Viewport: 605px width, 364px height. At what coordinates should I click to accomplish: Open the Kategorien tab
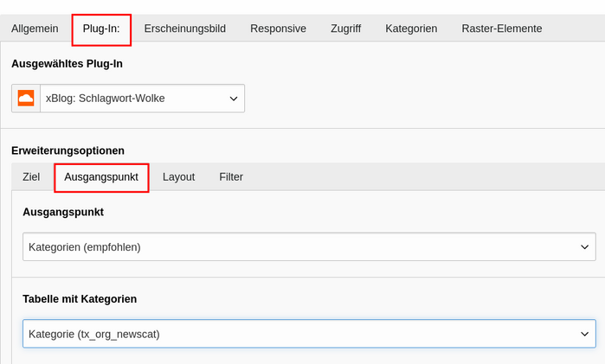coord(411,29)
